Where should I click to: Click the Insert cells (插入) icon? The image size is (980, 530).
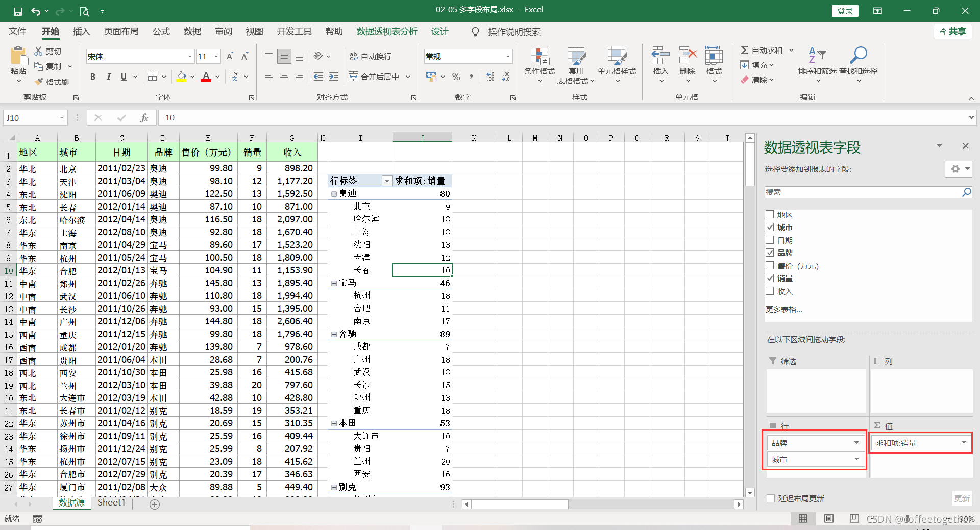tap(660, 55)
